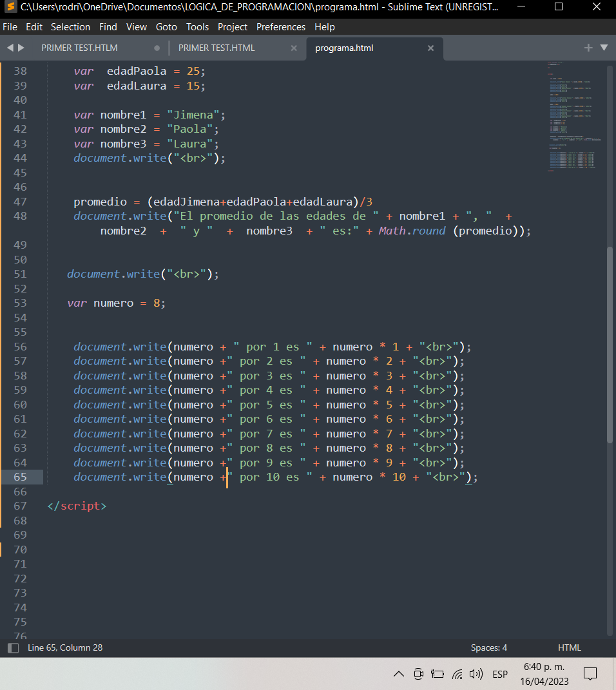The width and height of the screenshot is (616, 690).
Task: Open the Project menu
Action: tap(233, 27)
